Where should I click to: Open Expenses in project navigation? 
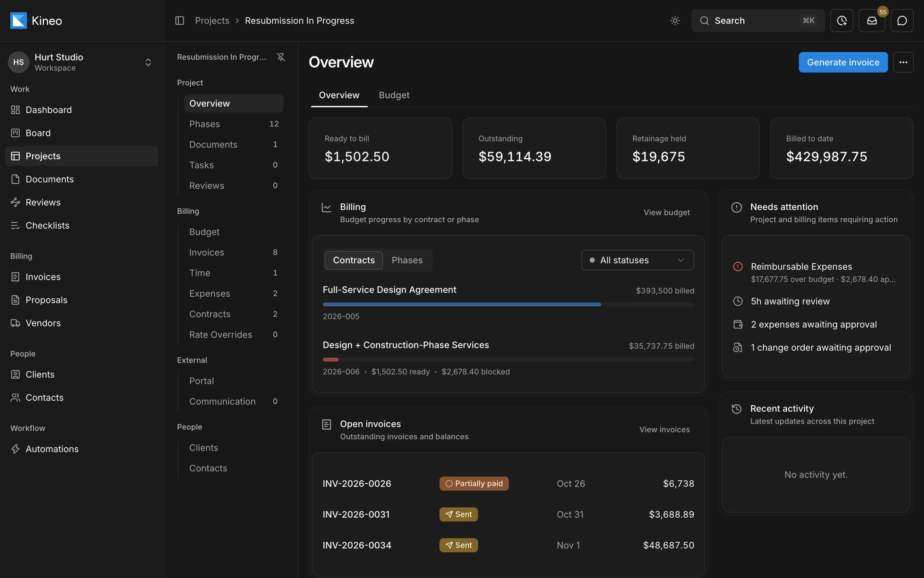(234, 293)
